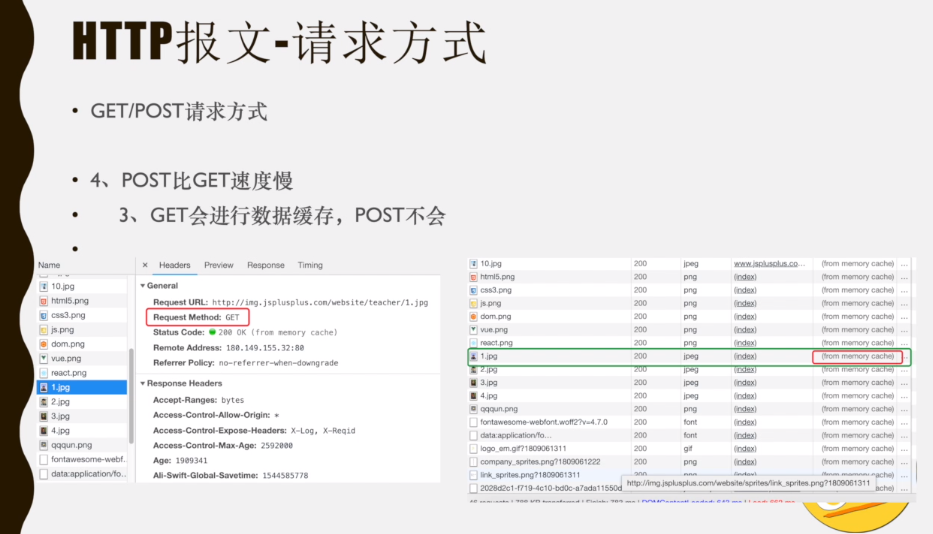The width and height of the screenshot is (933, 534).
Task: Click js.png file icon in left list
Action: [x=43, y=329]
